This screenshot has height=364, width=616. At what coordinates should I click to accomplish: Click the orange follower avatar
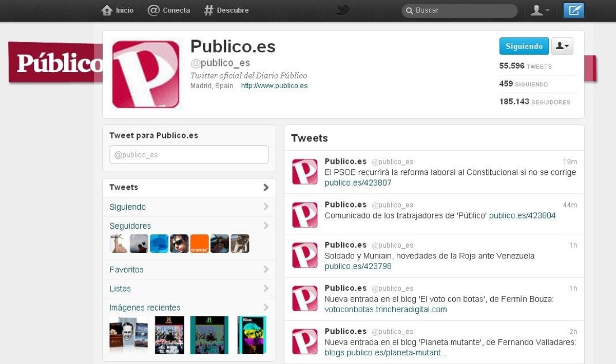199,244
